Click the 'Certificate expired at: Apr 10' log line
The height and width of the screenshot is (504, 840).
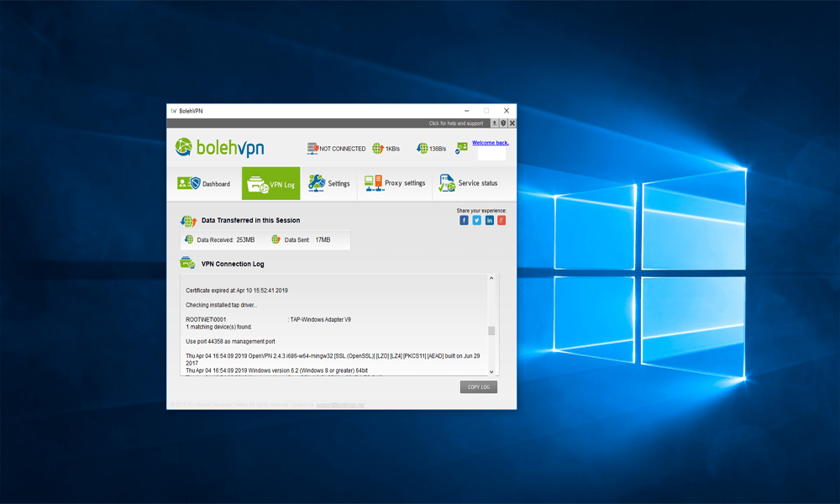tap(237, 291)
